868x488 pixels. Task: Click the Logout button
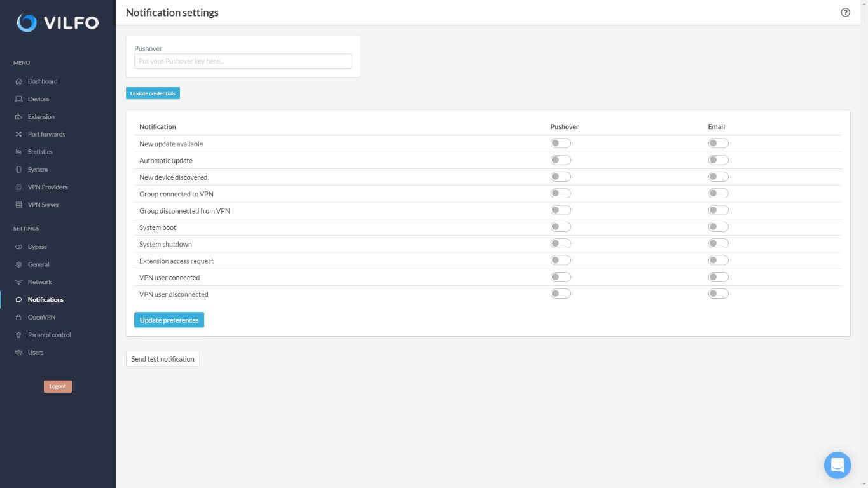[58, 386]
